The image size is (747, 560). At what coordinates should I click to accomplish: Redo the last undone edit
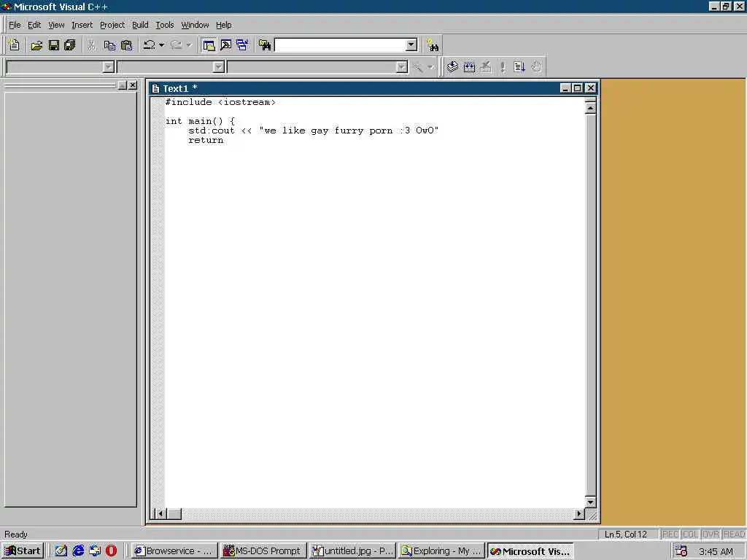point(177,45)
